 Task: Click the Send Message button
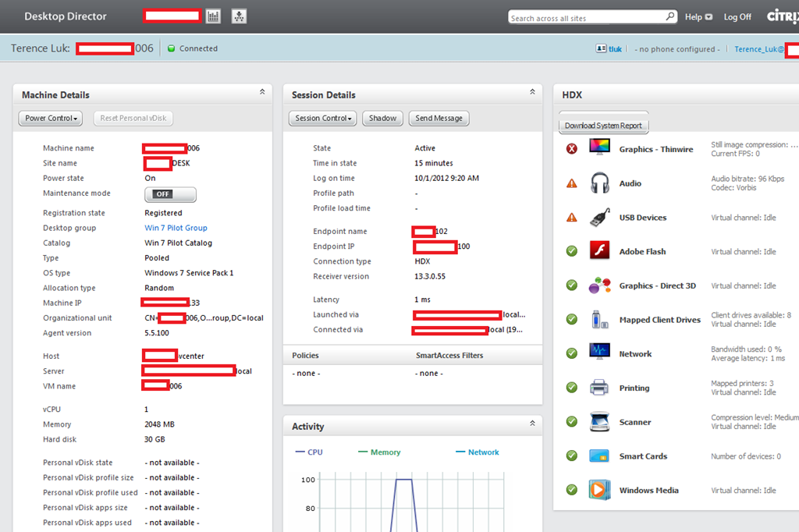pos(439,119)
